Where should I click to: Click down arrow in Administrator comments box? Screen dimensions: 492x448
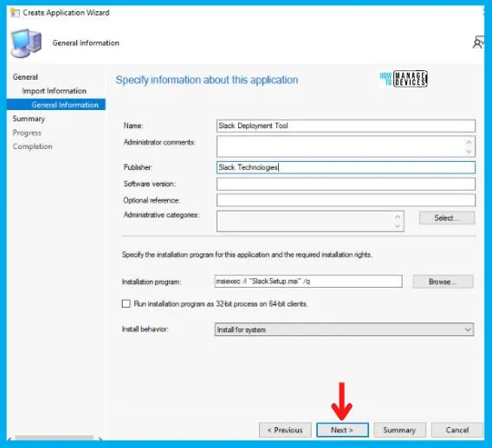point(469,152)
